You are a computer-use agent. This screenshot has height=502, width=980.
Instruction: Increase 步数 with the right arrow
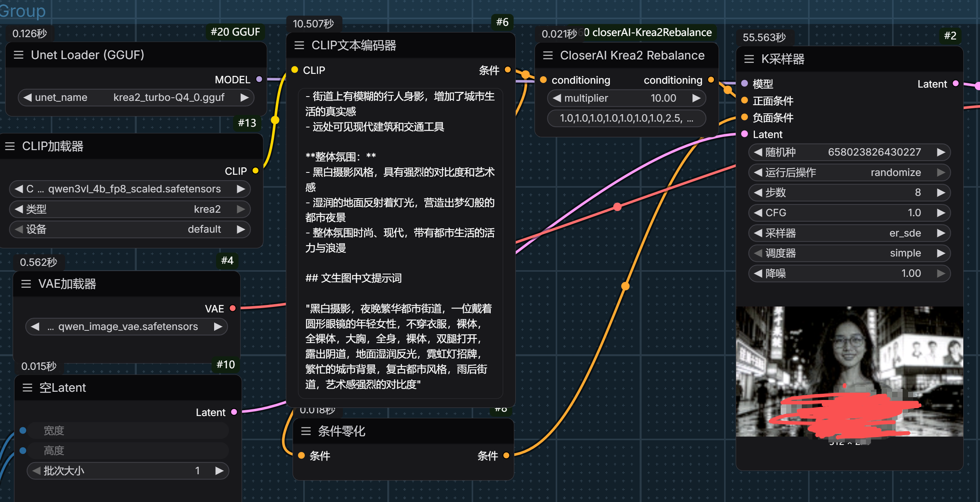(941, 192)
